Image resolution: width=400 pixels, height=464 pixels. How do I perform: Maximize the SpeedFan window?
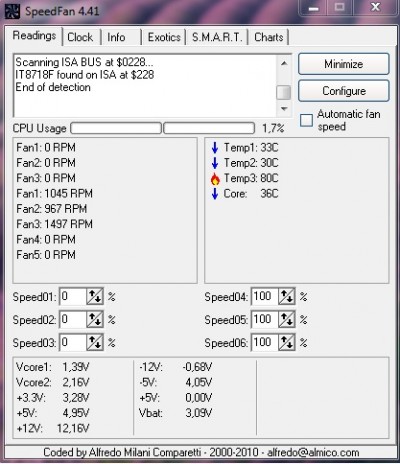click(x=339, y=7)
